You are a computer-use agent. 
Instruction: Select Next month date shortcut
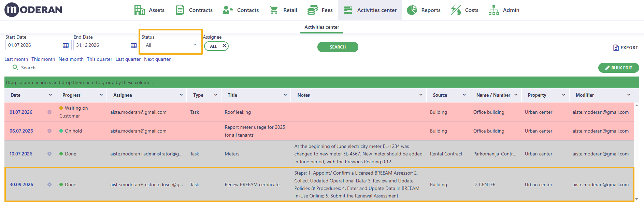coord(71,59)
